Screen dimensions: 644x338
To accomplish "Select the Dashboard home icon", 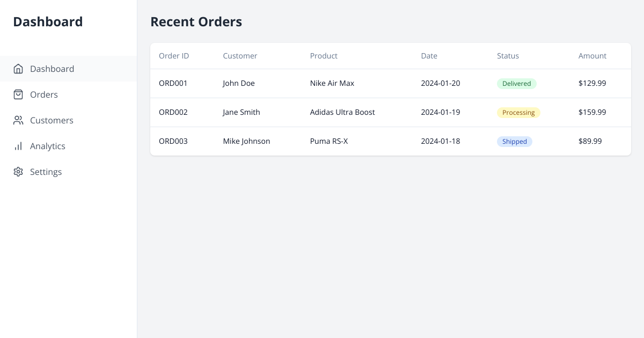I will 18,69.
